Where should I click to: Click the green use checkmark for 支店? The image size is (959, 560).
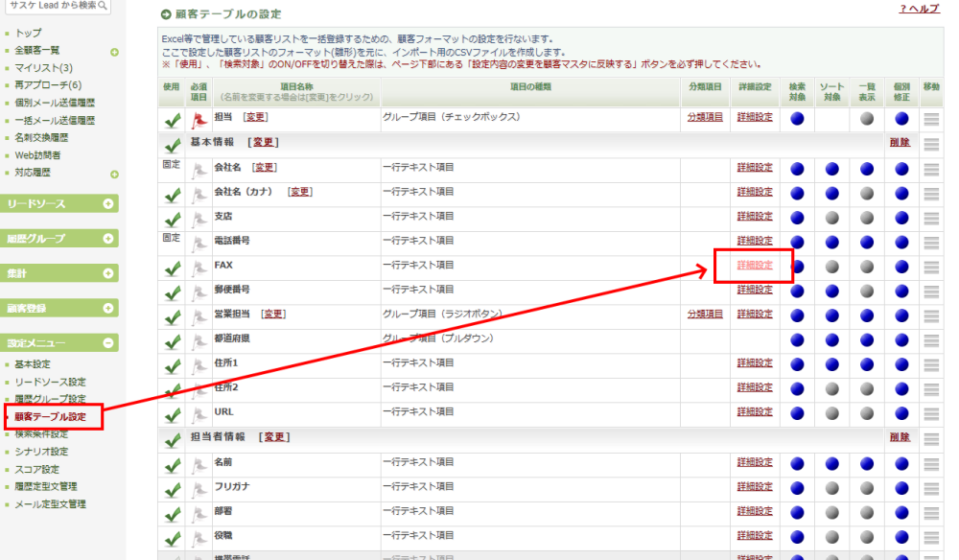coord(173,219)
